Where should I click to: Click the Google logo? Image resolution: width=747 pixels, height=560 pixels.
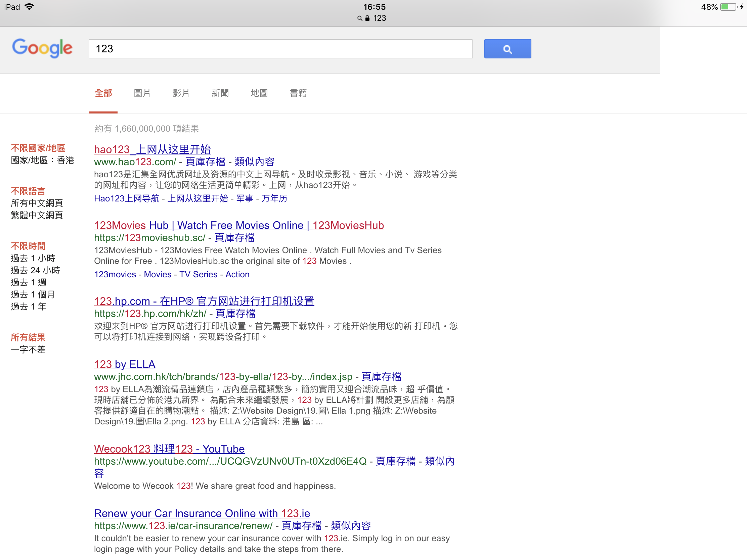click(42, 48)
